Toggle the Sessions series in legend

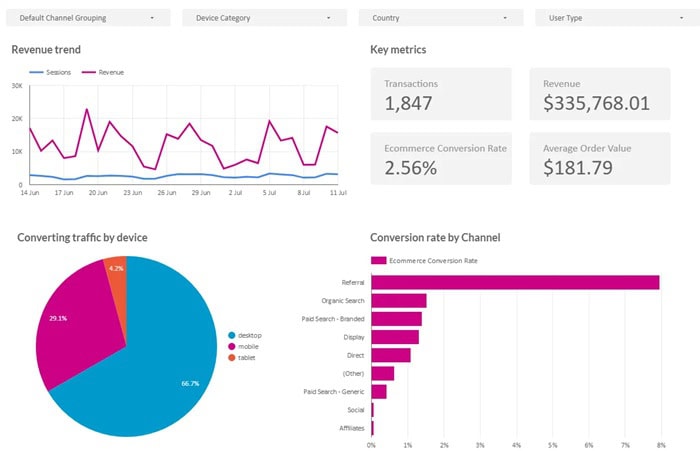(x=50, y=72)
